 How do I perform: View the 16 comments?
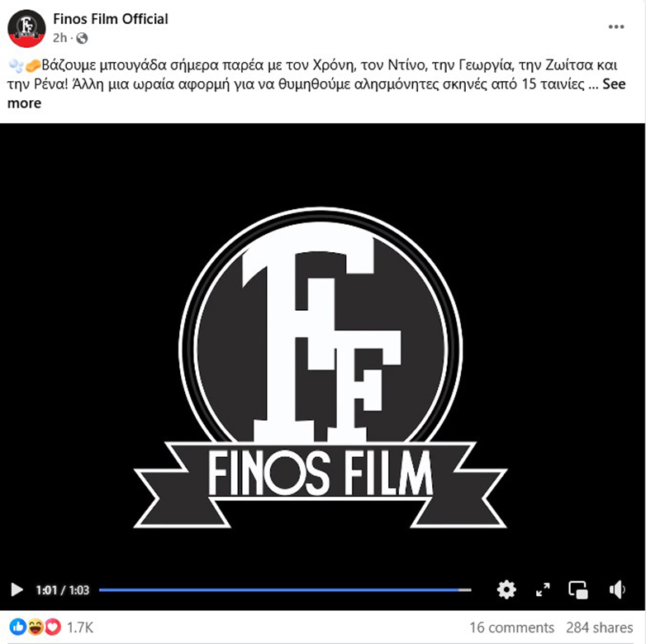tap(511, 627)
